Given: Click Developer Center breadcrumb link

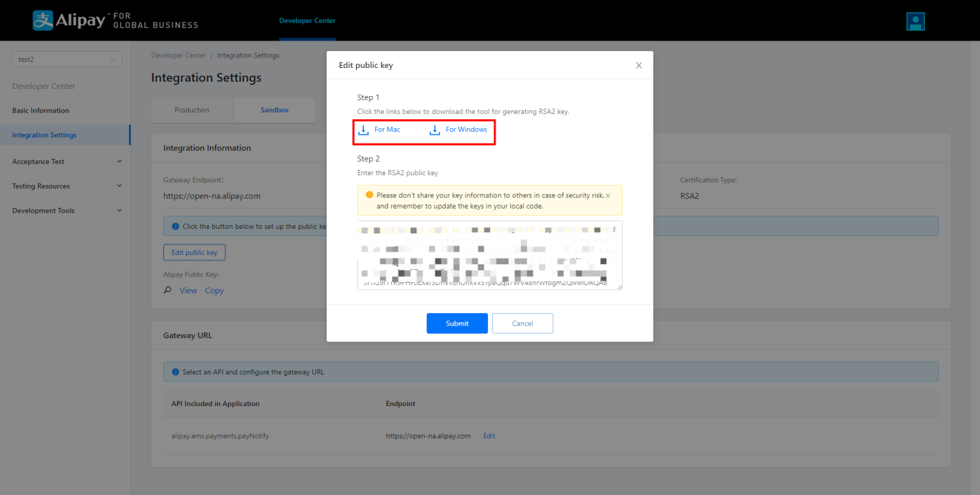Looking at the screenshot, I should point(178,56).
